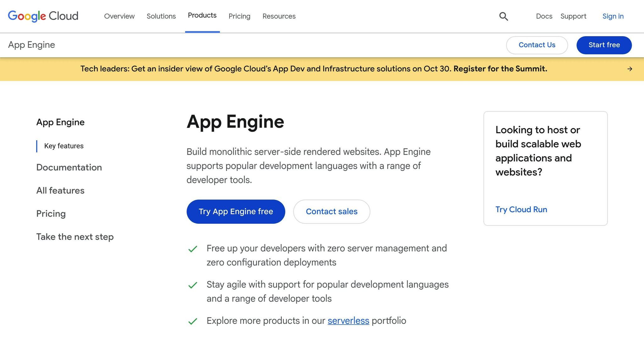The image size is (644, 362).
Task: Click the banner's right arrow icon
Action: point(630,69)
